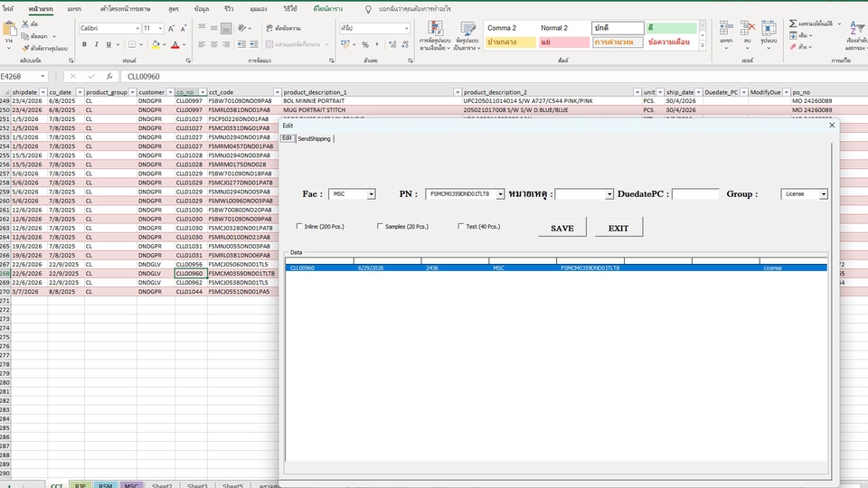
Task: Click the insert function fx icon
Action: pos(108,77)
